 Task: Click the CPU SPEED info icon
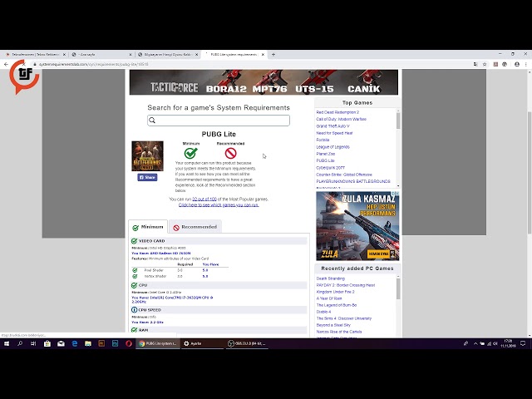pyautogui.click(x=134, y=310)
